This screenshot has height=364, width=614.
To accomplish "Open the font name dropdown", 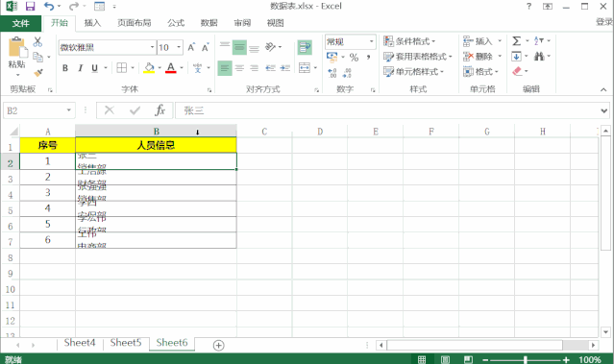I will 153,47.
